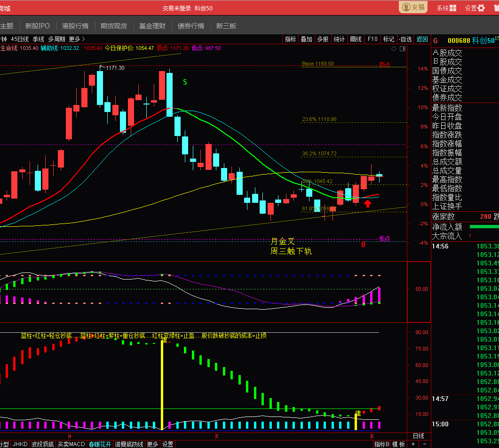
Task: Open 设置 gear icon in title bar
Action: (x=481, y=8)
